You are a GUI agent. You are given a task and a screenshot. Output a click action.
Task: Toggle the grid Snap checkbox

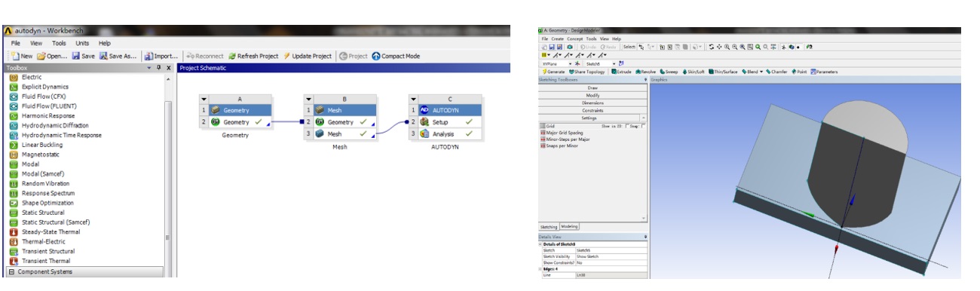[643, 126]
